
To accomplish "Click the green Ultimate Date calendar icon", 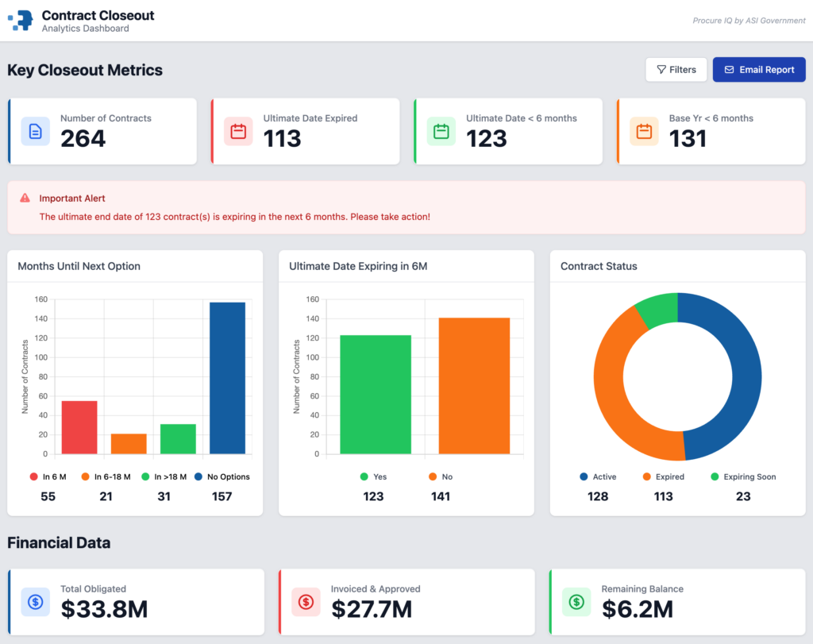I will [x=441, y=131].
